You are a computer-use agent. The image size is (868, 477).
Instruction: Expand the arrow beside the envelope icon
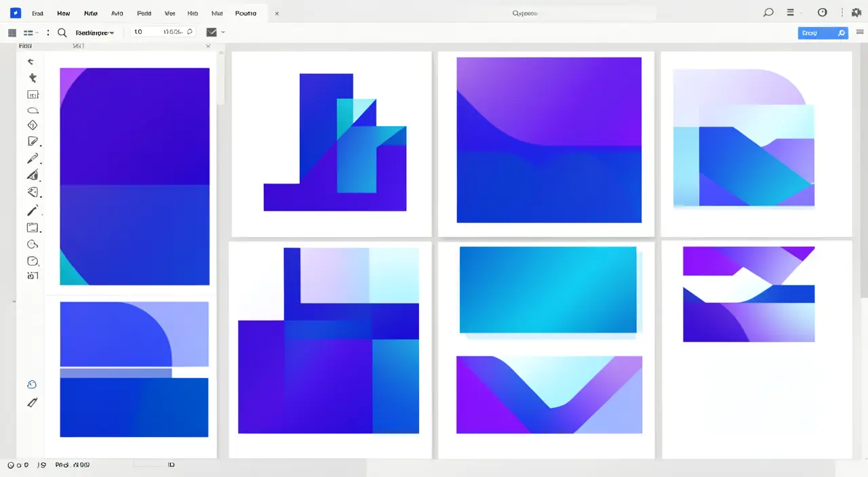(x=223, y=32)
